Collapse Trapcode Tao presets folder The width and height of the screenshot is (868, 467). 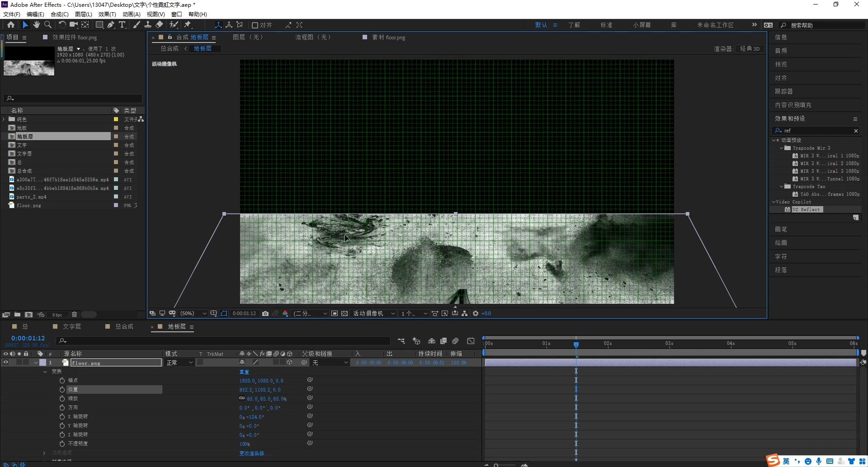point(782,186)
